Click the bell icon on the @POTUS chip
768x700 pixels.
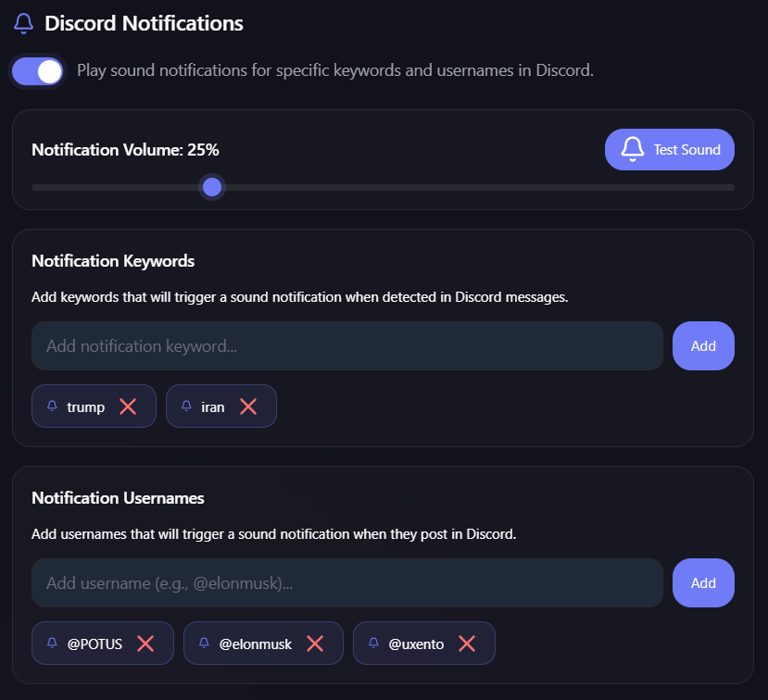click(x=52, y=644)
